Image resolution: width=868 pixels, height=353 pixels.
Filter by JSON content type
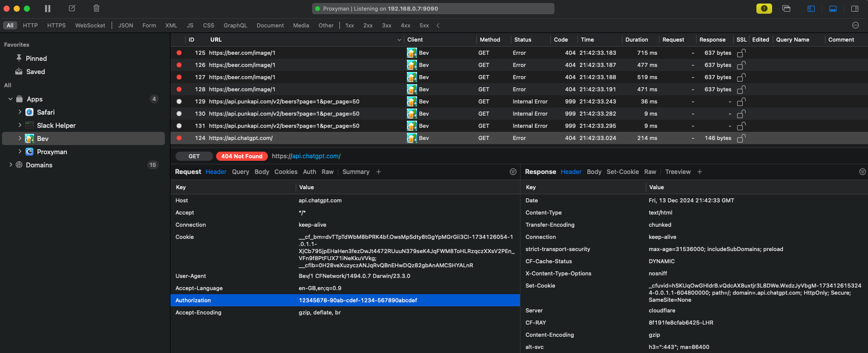click(x=126, y=25)
